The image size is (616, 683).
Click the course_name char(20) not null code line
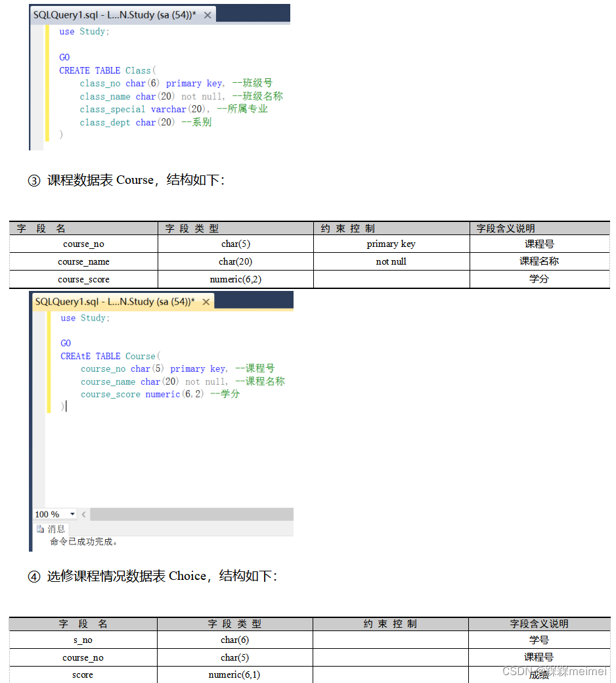tap(183, 382)
